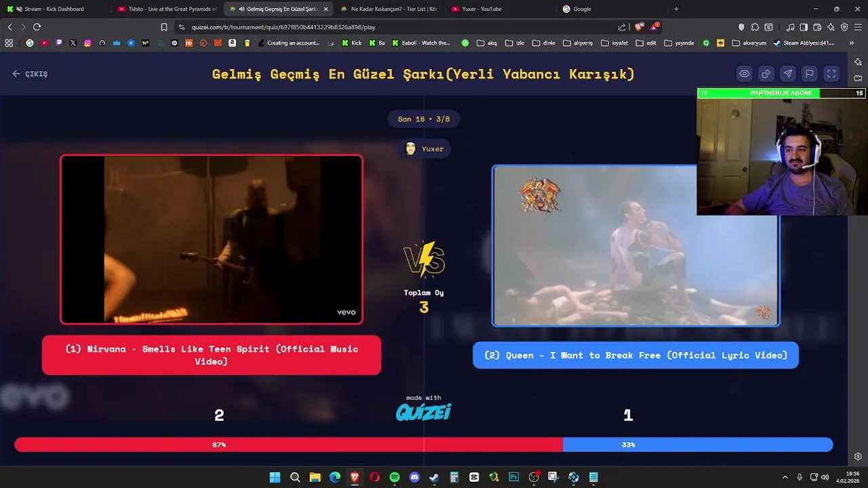This screenshot has height=488, width=868.
Task: Reload the current page
Action: (37, 27)
